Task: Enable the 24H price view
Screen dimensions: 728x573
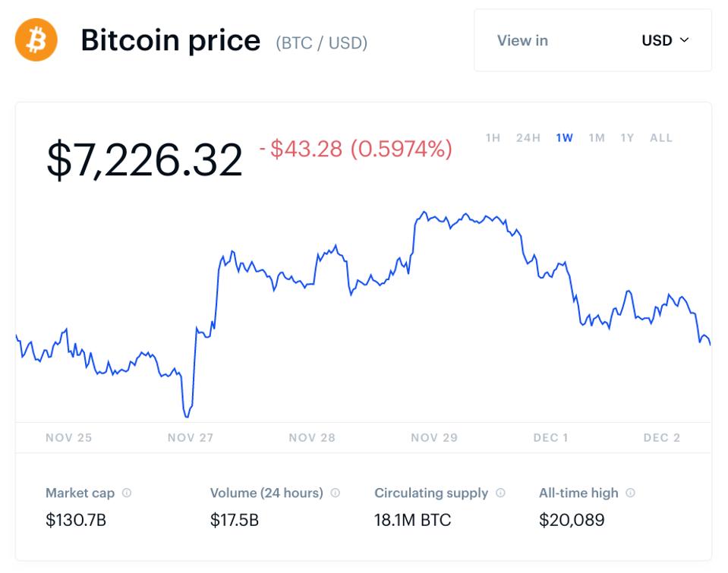Action: [x=528, y=138]
